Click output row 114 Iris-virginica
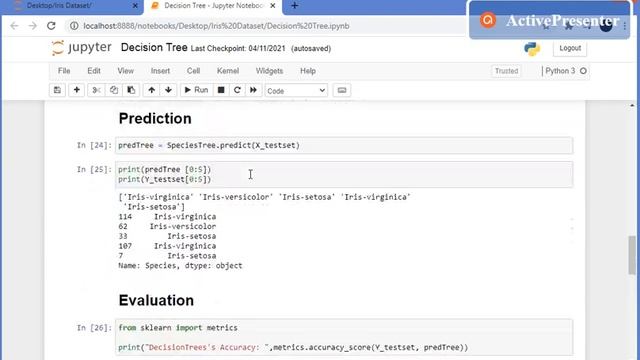 (x=167, y=217)
